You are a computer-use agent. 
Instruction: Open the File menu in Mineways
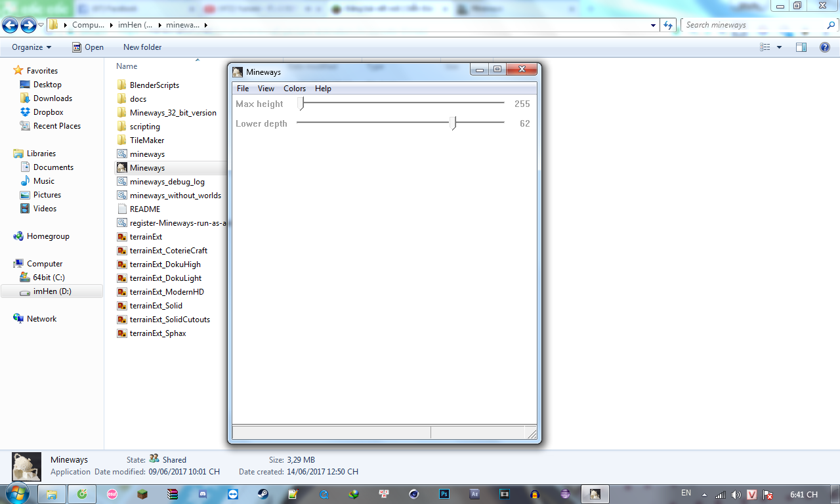pyautogui.click(x=243, y=89)
